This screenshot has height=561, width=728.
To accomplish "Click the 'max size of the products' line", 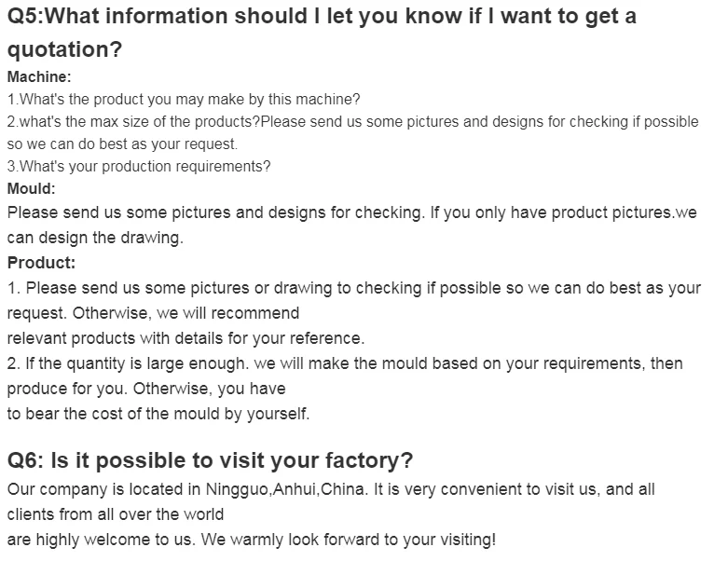I will point(352,121).
